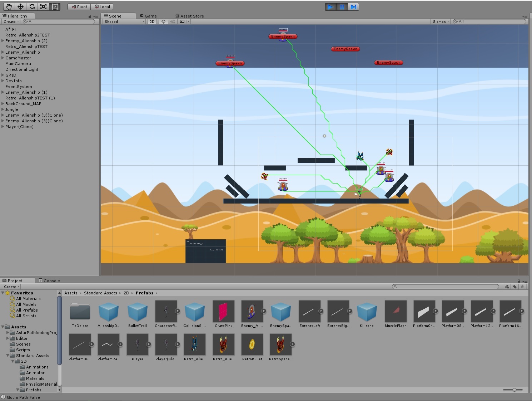Open the Shaded draw mode dropdown
Image resolution: width=532 pixels, height=401 pixels.
(x=124, y=21)
